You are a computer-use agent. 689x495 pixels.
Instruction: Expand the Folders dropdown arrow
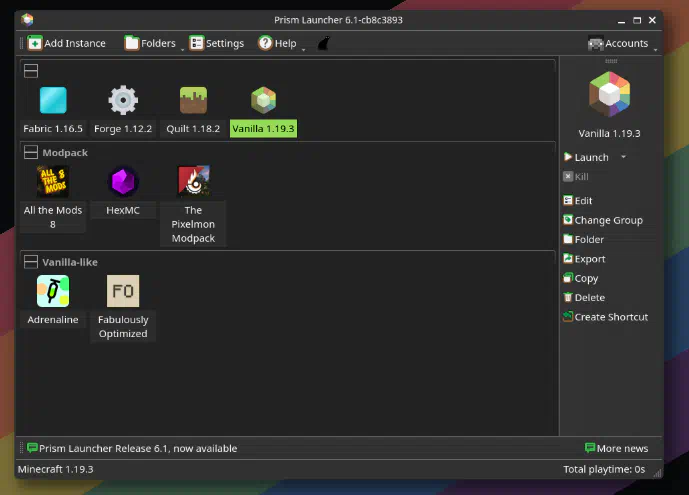click(182, 49)
